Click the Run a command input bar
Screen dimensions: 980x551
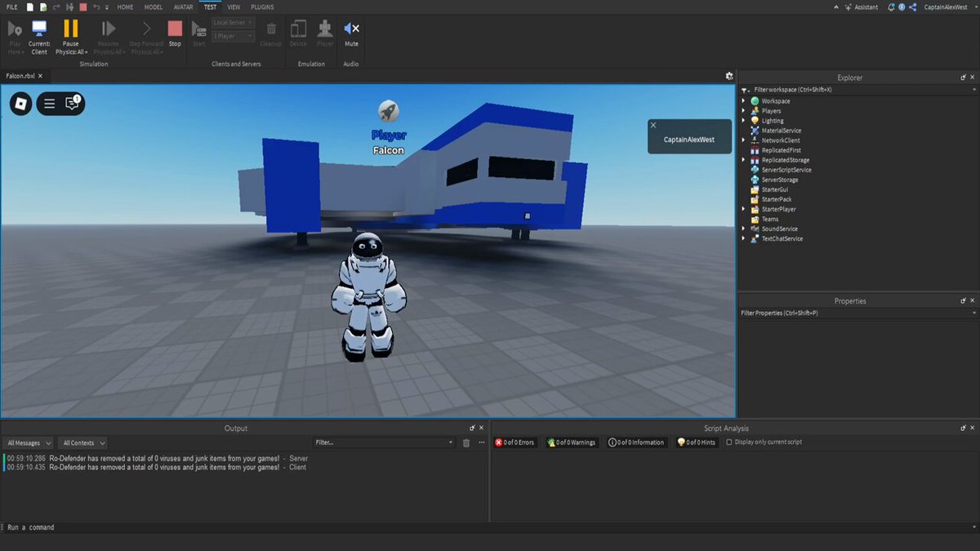490,527
